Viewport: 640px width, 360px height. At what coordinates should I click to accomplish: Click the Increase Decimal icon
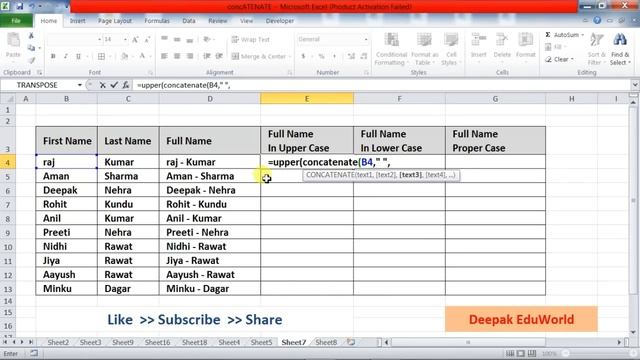coord(351,56)
